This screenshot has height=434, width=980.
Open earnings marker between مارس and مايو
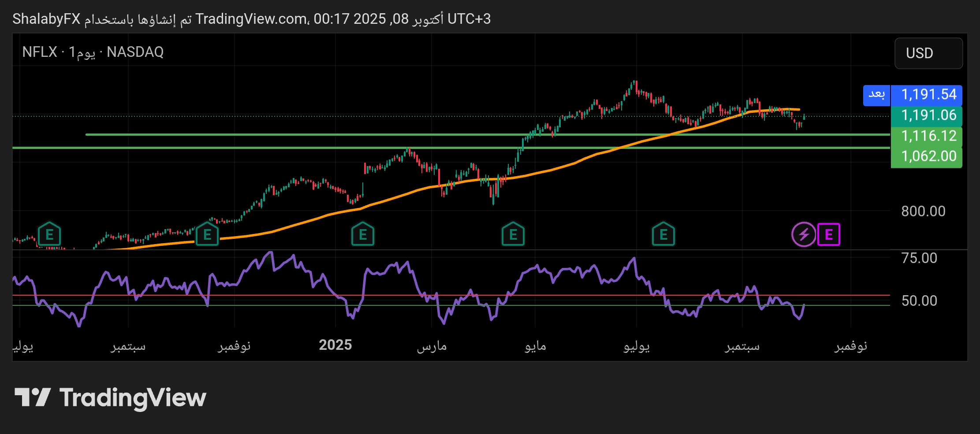pyautogui.click(x=513, y=234)
